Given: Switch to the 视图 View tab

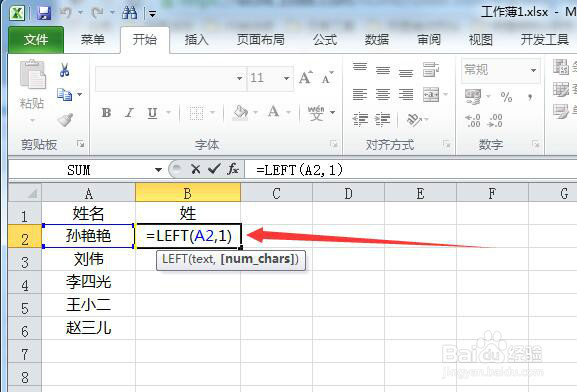Looking at the screenshot, I should (481, 39).
